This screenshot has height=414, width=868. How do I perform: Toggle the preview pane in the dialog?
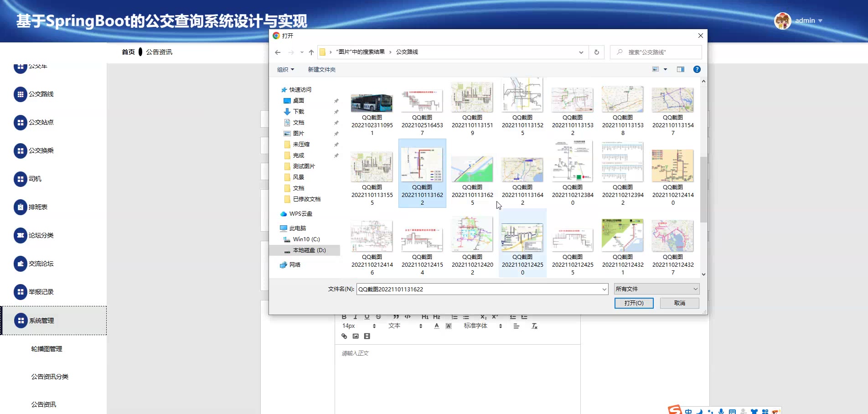point(680,69)
